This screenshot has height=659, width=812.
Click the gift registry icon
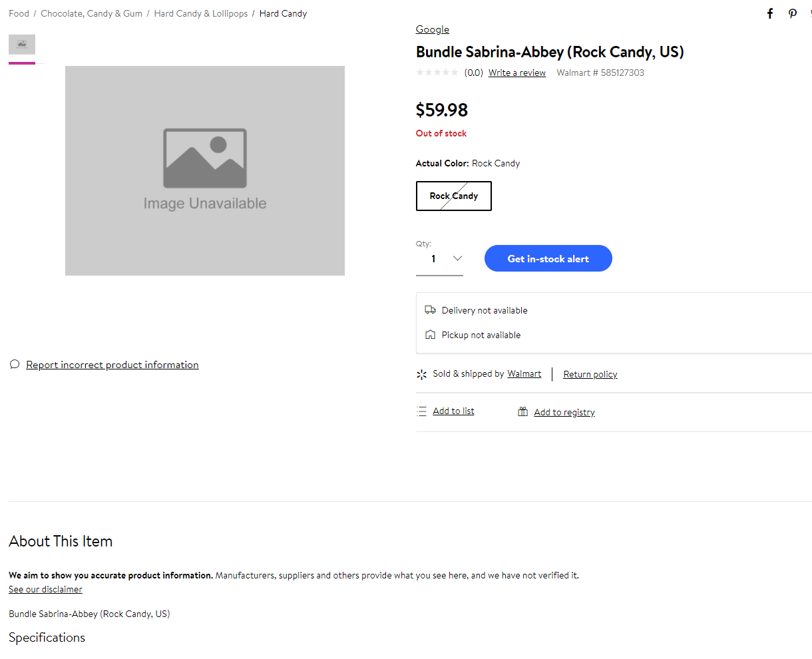pyautogui.click(x=523, y=412)
